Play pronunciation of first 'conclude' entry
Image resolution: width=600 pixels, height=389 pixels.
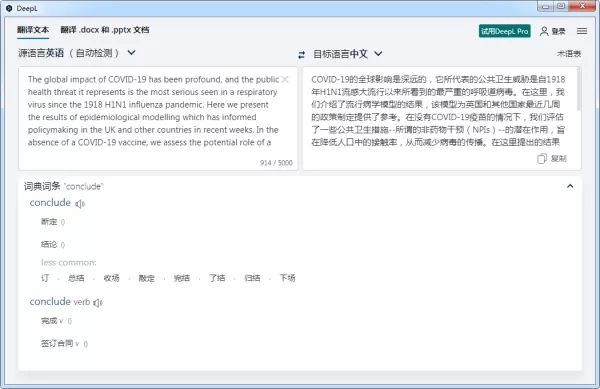click(80, 204)
